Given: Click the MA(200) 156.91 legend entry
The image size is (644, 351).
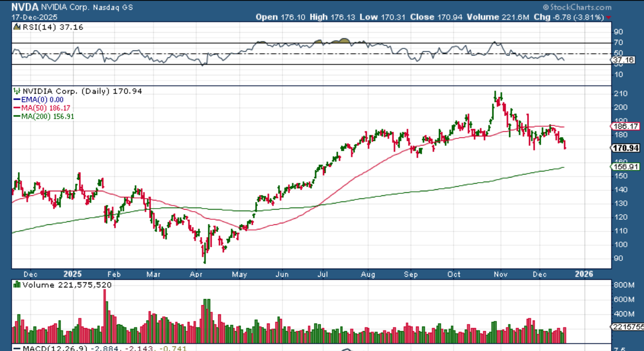Looking at the screenshot, I should tap(48, 116).
